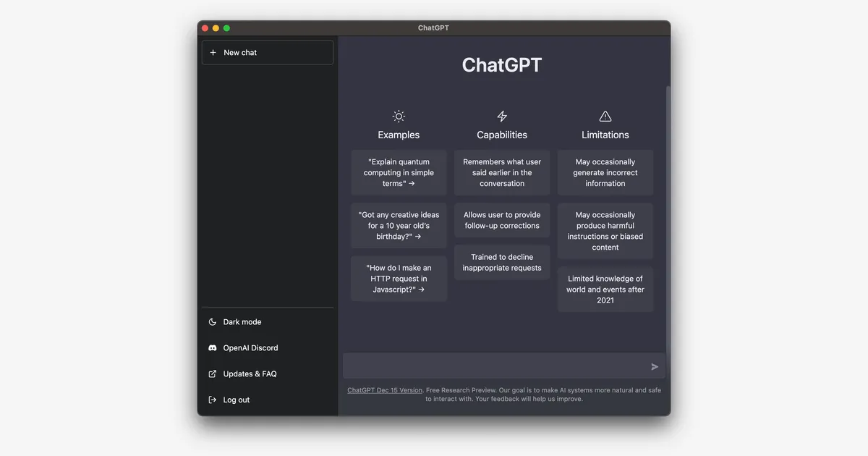Choose the "Explain quantum computing in simple terms" example
868x456 pixels.
tap(399, 173)
